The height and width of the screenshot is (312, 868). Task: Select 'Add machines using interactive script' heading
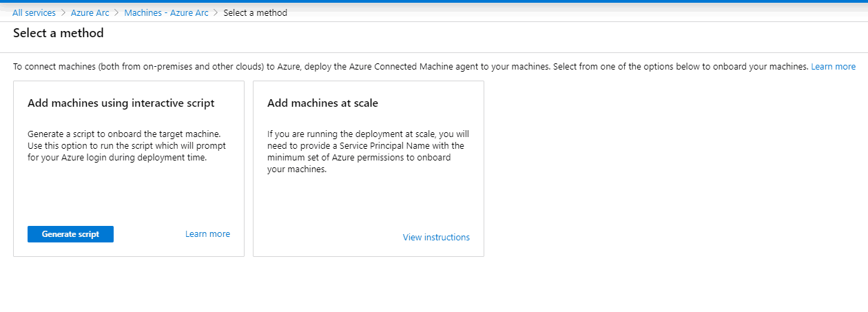click(x=121, y=103)
